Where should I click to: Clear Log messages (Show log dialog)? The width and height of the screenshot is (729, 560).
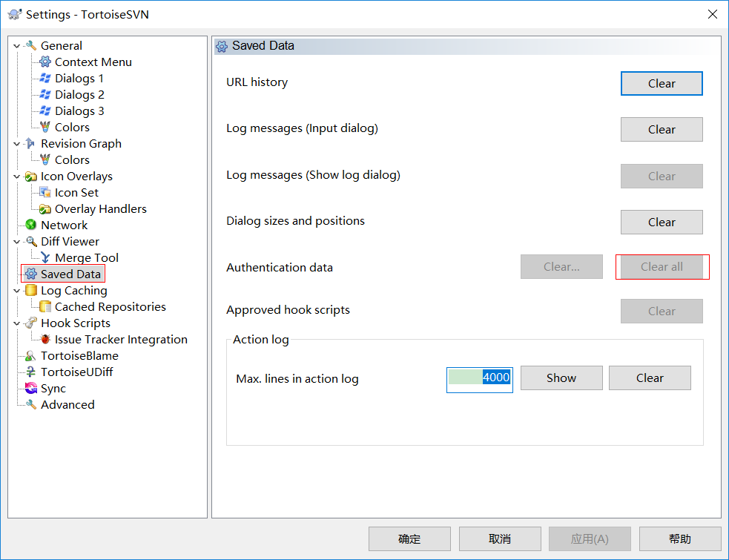coord(662,176)
